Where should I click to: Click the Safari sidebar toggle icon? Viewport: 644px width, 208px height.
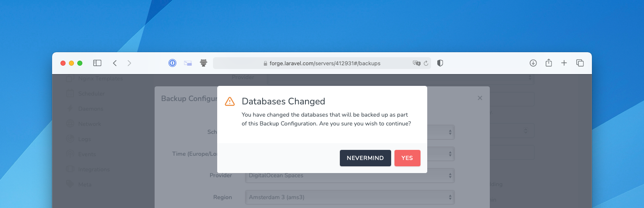(x=97, y=63)
